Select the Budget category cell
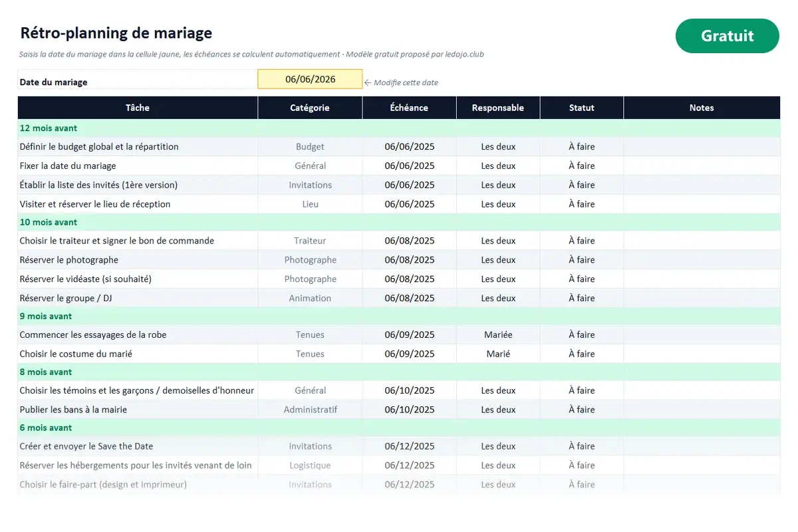This screenshot has height=532, width=798. [310, 147]
